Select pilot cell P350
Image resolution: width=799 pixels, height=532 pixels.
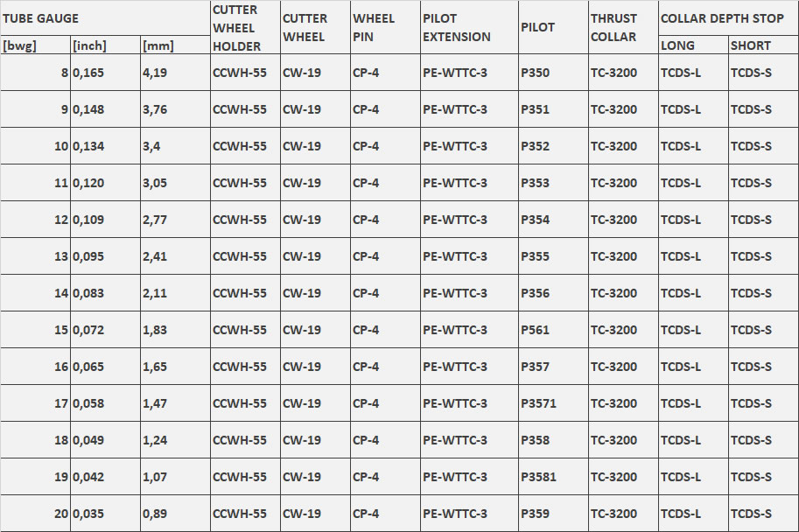coord(553,73)
